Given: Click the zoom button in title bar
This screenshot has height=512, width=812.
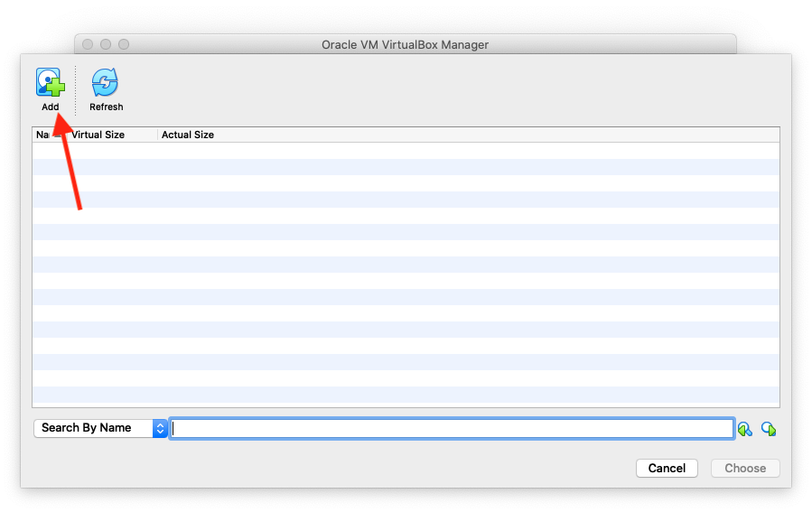Looking at the screenshot, I should pos(124,44).
